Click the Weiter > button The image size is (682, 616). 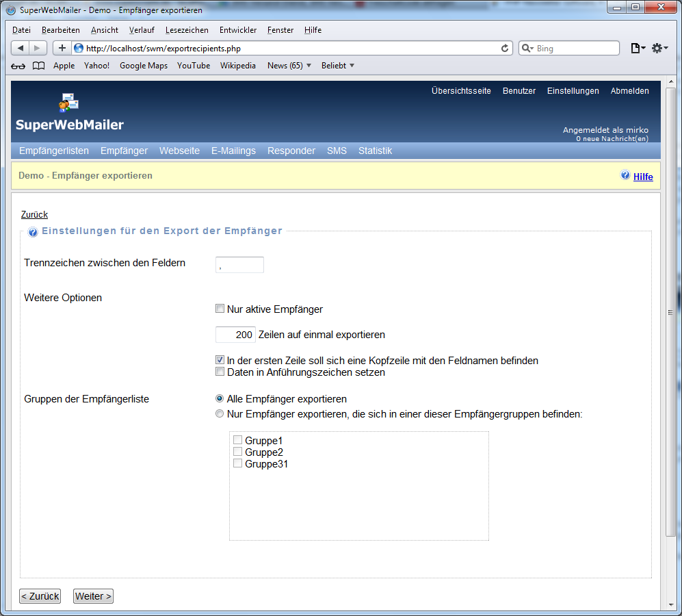(93, 596)
